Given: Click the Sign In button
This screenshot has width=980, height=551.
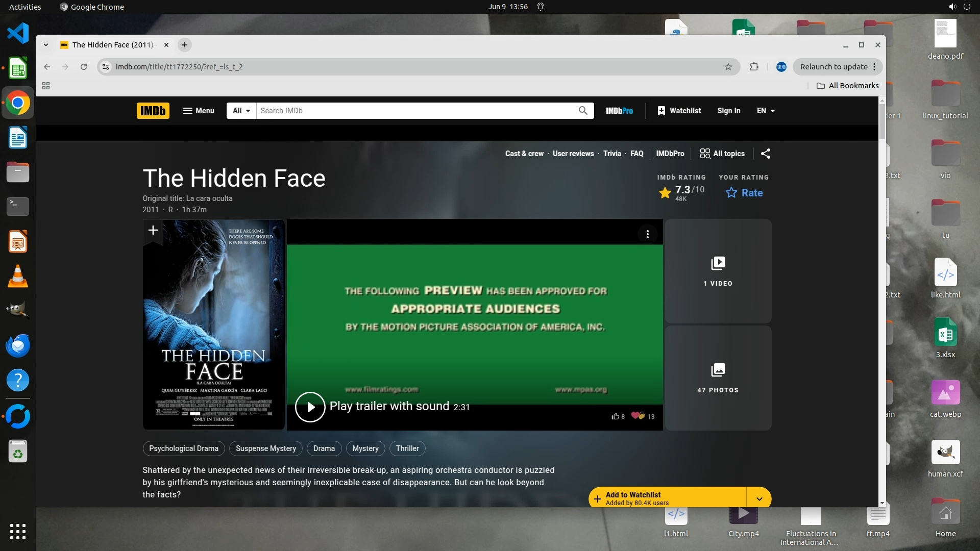Looking at the screenshot, I should click(728, 111).
